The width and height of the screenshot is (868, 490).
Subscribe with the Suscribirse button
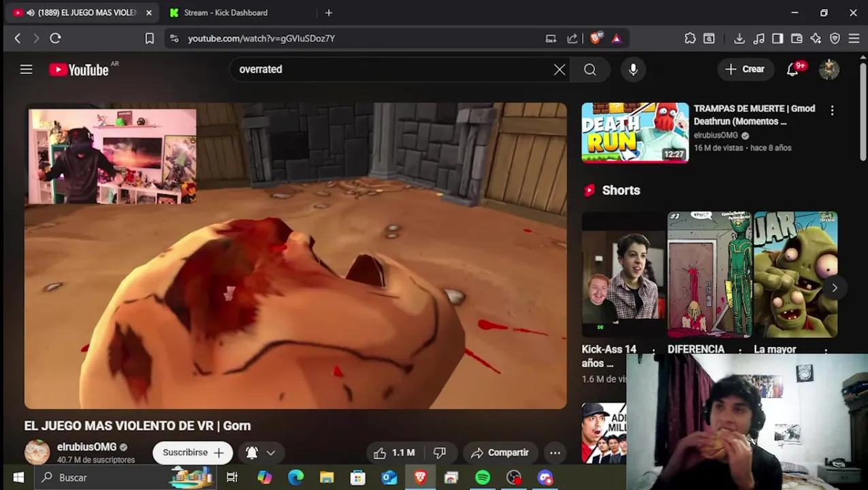point(193,453)
